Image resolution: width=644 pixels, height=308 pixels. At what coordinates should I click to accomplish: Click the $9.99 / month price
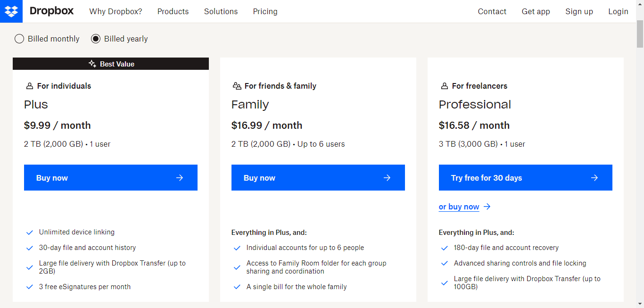(x=58, y=125)
